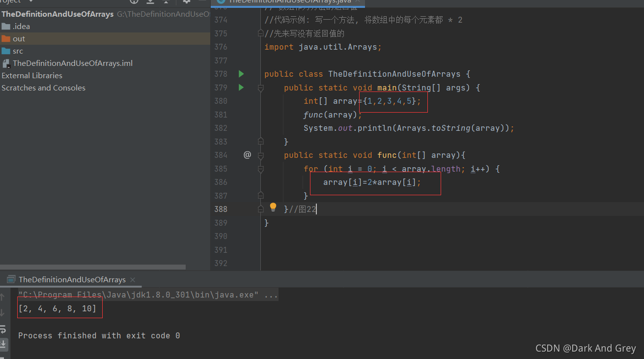Viewport: 644px width, 359px height.
Task: Click fold end marker on line 383
Action: pos(261,142)
